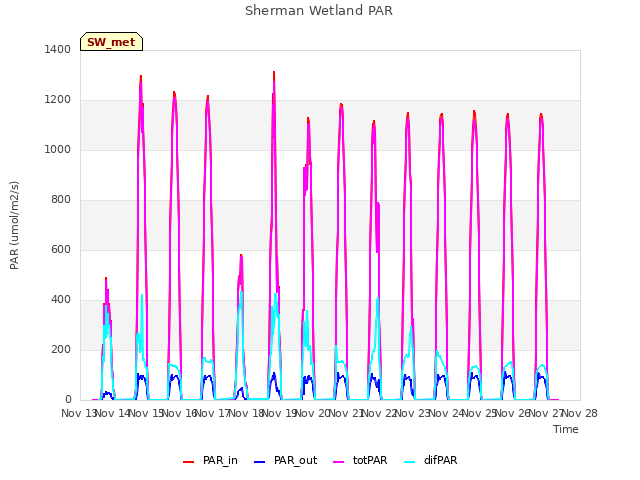Click the 600 y-axis tick label

pos(61,249)
